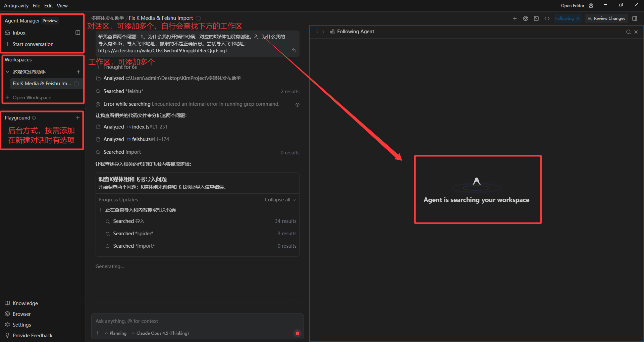Click the settings gear beside Open Editor
This screenshot has height=342, width=644.
click(591, 6)
